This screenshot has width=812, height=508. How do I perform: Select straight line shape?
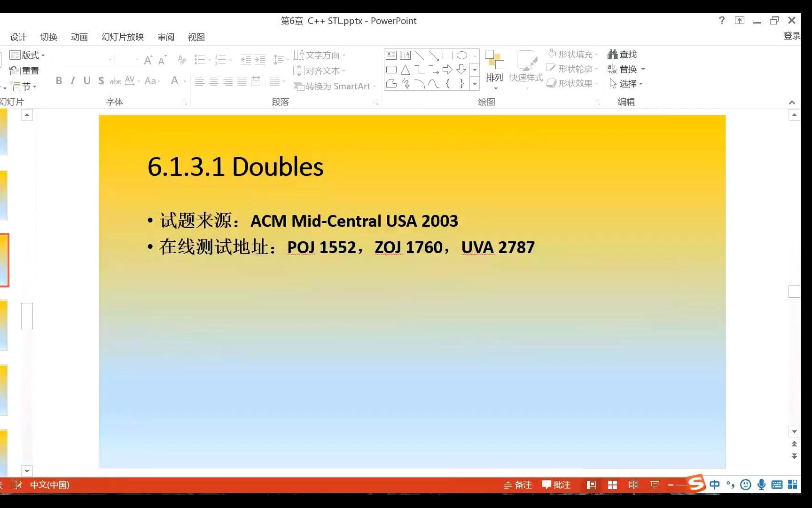tap(420, 56)
